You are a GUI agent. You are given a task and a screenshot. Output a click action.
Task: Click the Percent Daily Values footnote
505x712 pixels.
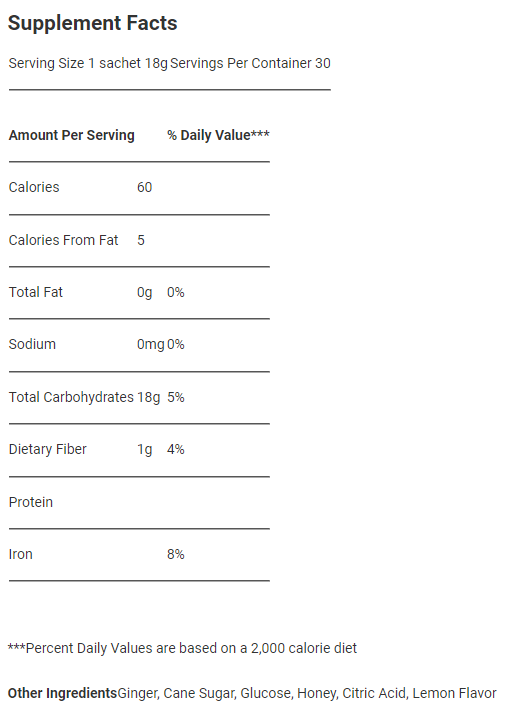click(x=183, y=648)
